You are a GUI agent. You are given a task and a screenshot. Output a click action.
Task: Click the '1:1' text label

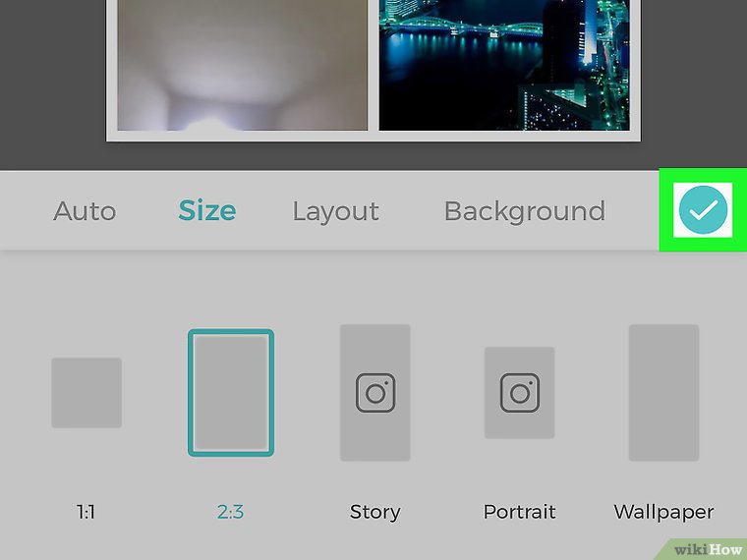click(86, 512)
